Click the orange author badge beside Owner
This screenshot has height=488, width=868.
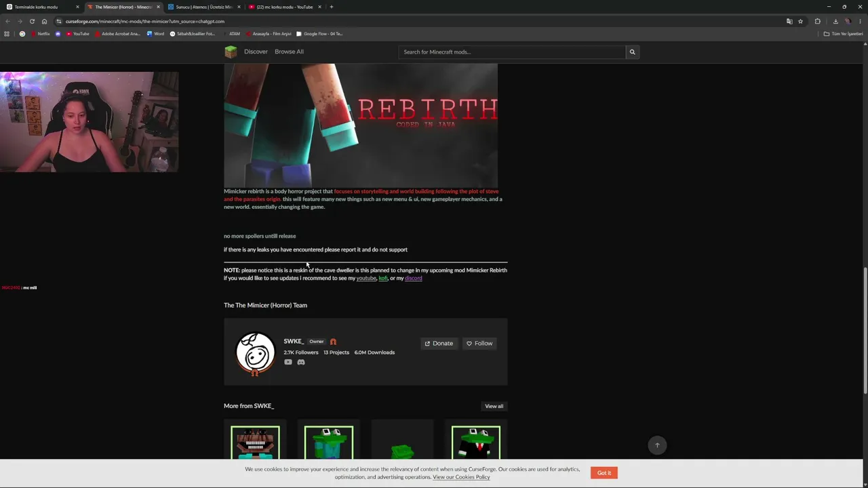tap(333, 342)
